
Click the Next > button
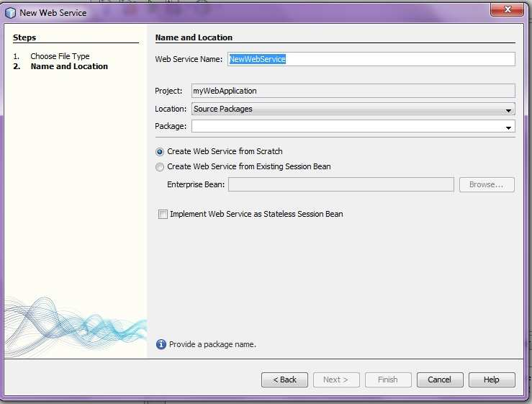[336, 380]
